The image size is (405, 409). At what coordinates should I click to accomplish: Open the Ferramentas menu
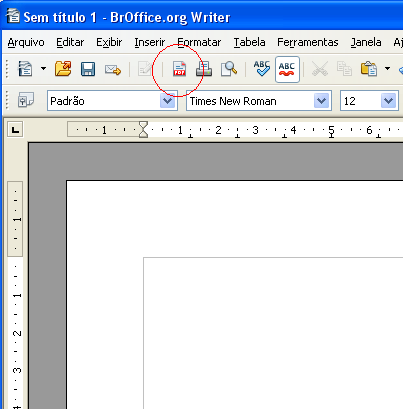[308, 42]
